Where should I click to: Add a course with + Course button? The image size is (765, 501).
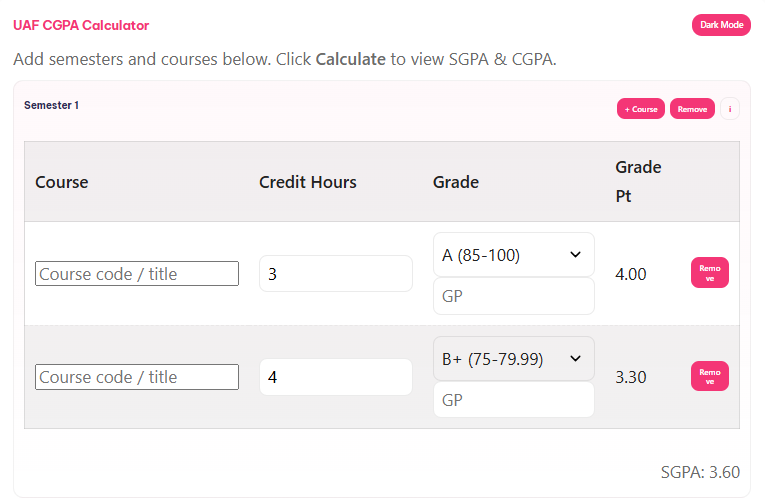pos(641,109)
